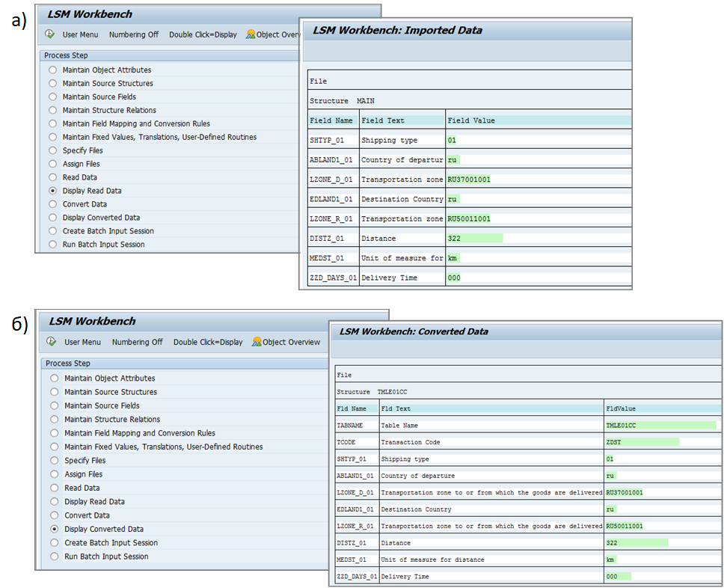
Task: Click Delivery Time value 000 in Imported Data
Action: click(454, 278)
